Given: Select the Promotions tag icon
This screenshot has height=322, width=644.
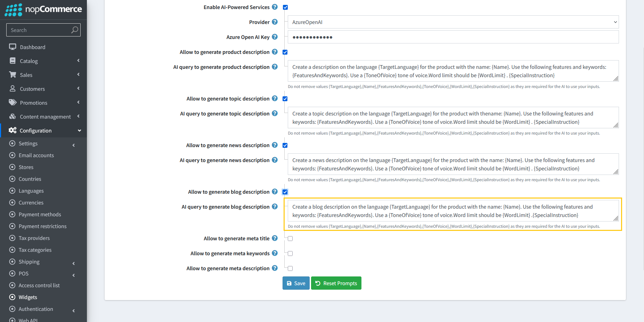Looking at the screenshot, I should point(13,103).
